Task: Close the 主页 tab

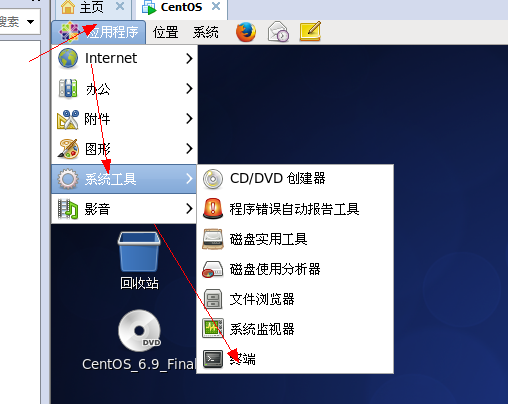Action: click(120, 6)
